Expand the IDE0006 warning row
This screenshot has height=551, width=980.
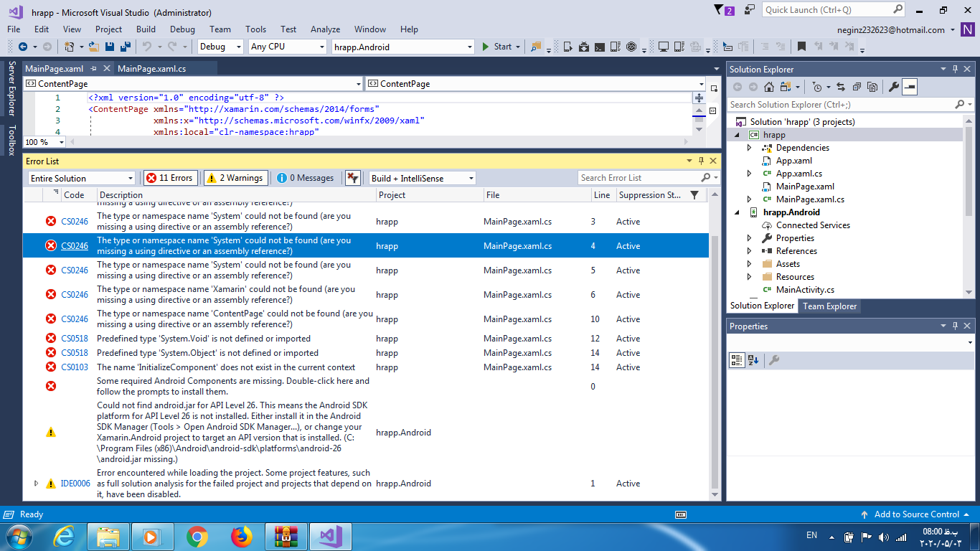click(37, 484)
